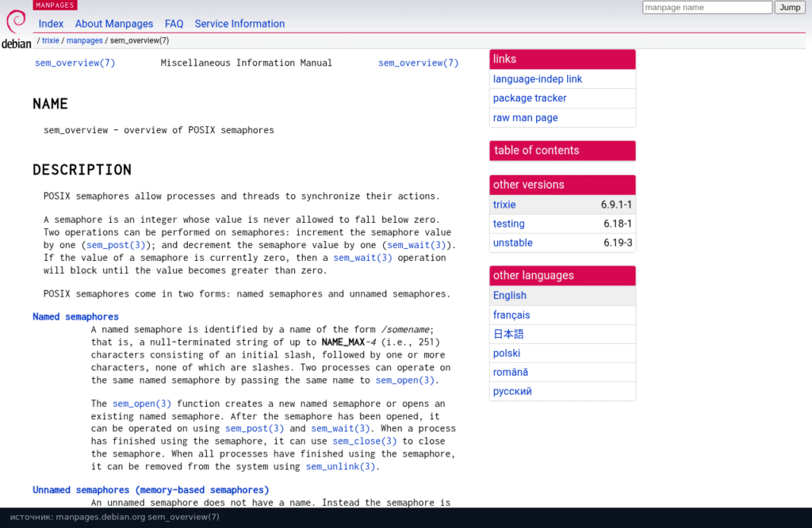Viewport: 812px width, 528px height.
Task: Open the sem_post(3) link after 'operated on using'
Action: pyautogui.click(x=255, y=429)
